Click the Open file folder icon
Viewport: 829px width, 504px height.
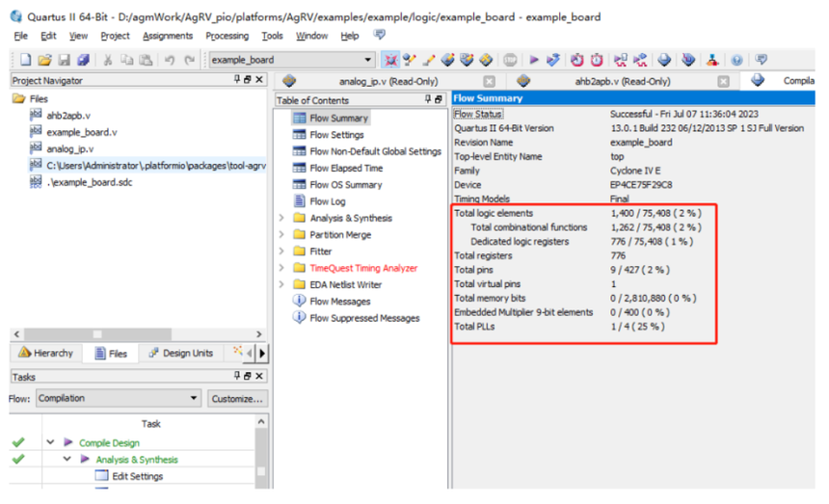click(x=45, y=60)
